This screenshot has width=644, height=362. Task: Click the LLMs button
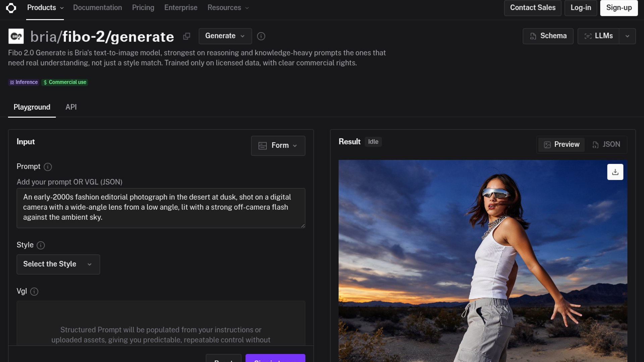point(598,36)
